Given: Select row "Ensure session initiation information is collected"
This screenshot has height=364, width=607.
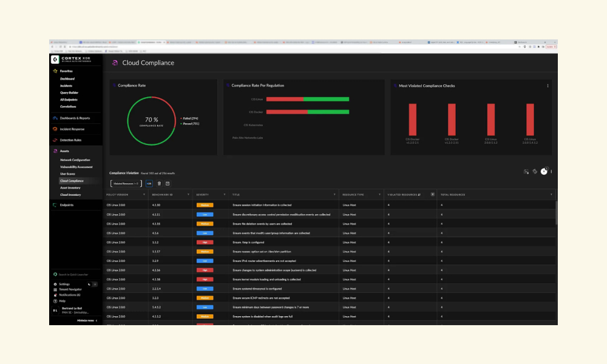Looking at the screenshot, I should pos(330,205).
